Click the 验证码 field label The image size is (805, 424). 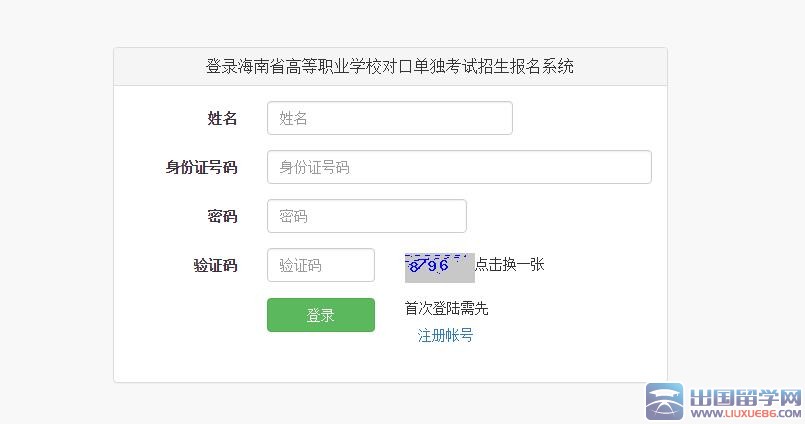coord(215,265)
